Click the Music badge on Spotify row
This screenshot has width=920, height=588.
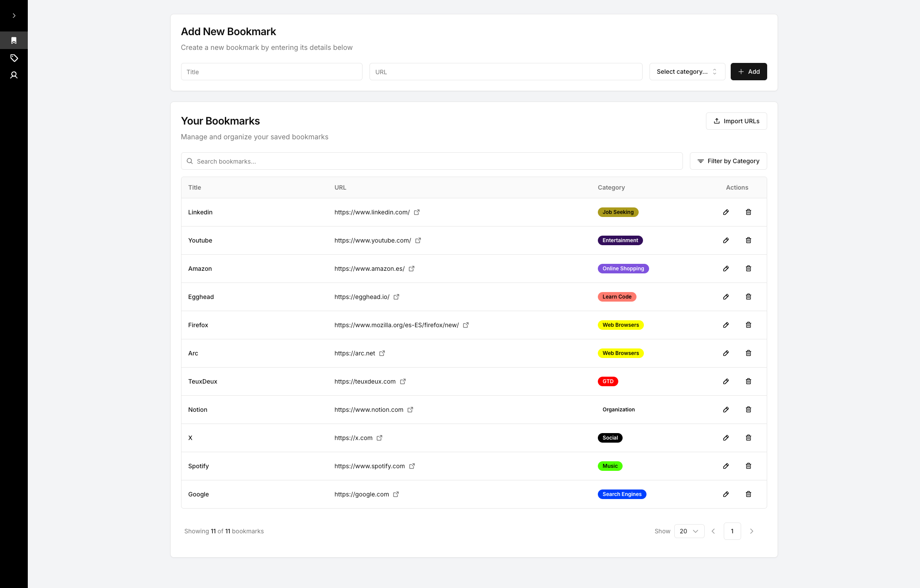tap(610, 466)
